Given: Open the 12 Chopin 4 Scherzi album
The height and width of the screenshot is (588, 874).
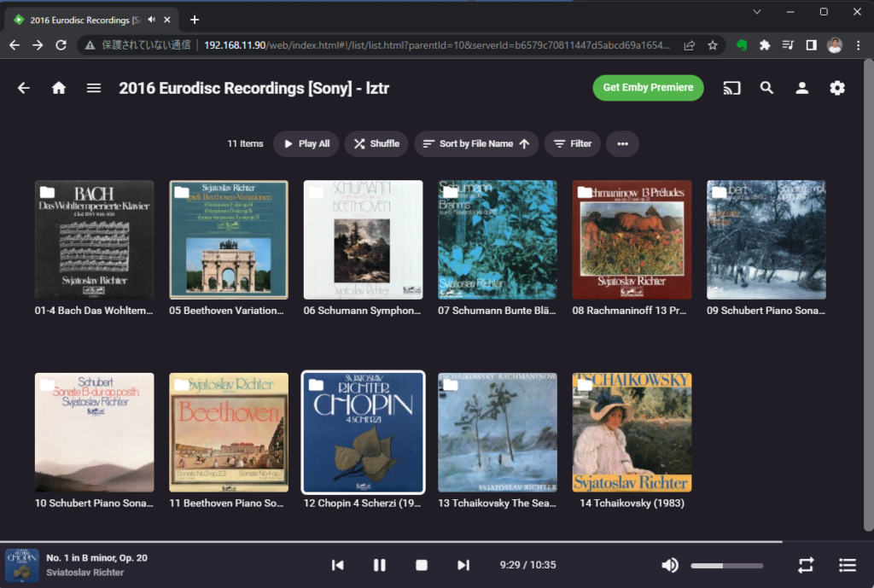Looking at the screenshot, I should [x=363, y=433].
